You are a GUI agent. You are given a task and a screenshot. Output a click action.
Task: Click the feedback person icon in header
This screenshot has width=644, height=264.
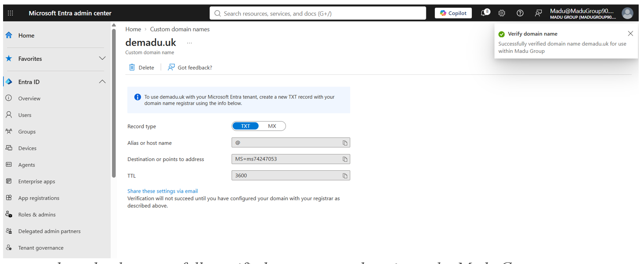538,13
